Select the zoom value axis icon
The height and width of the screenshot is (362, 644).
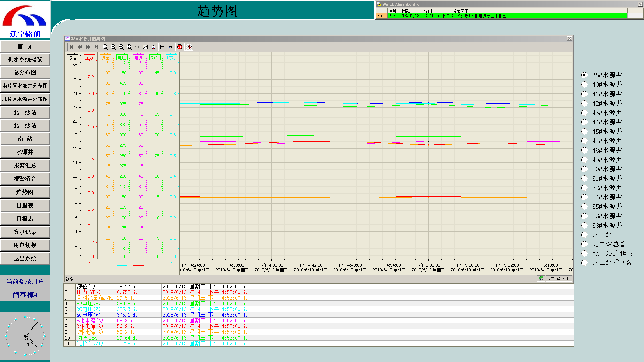point(129,47)
